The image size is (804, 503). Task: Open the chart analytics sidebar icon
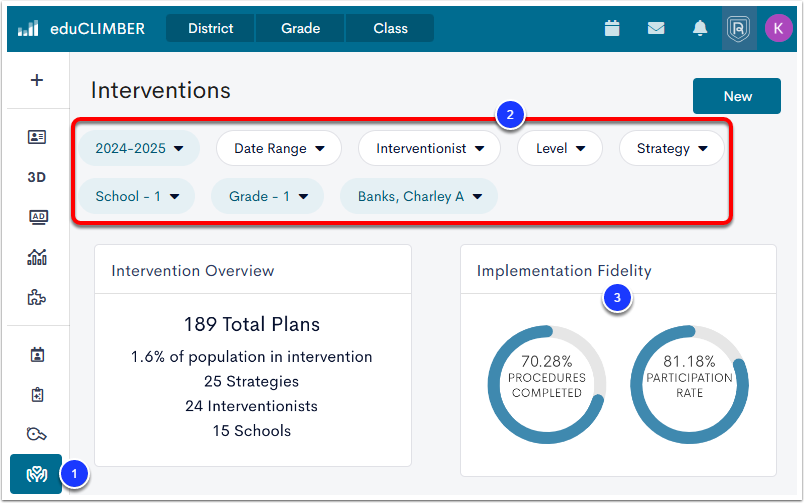[x=36, y=257]
